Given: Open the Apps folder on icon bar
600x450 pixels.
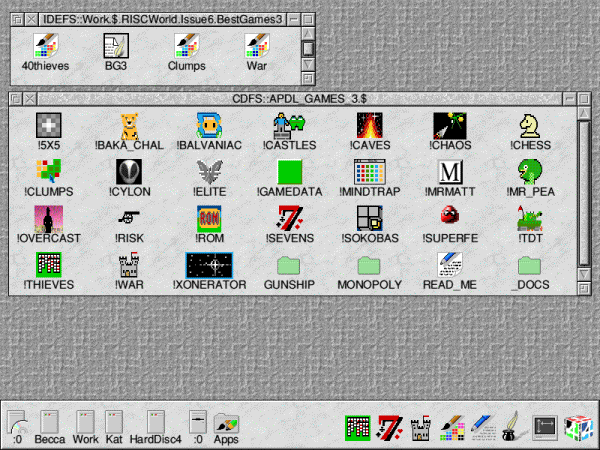Looking at the screenshot, I should [x=226, y=423].
